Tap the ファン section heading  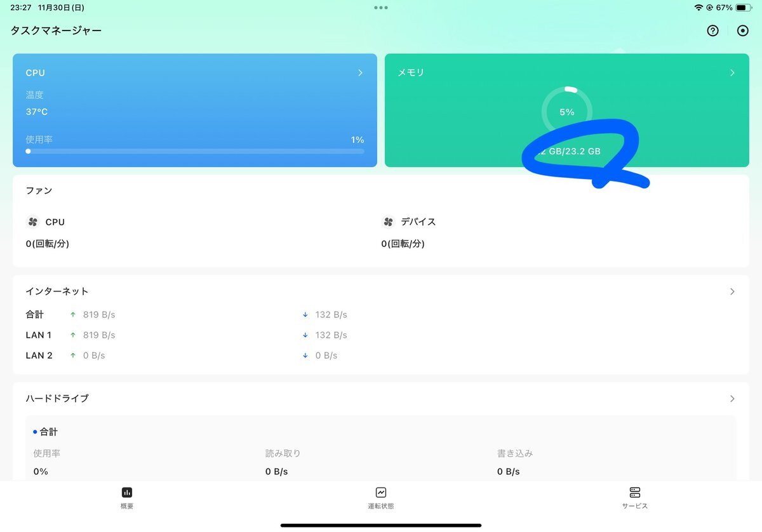point(39,190)
